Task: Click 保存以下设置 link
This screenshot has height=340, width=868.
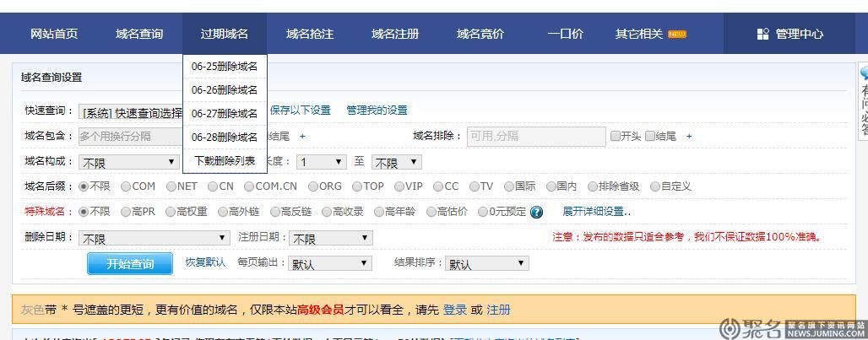Action: coord(300,110)
